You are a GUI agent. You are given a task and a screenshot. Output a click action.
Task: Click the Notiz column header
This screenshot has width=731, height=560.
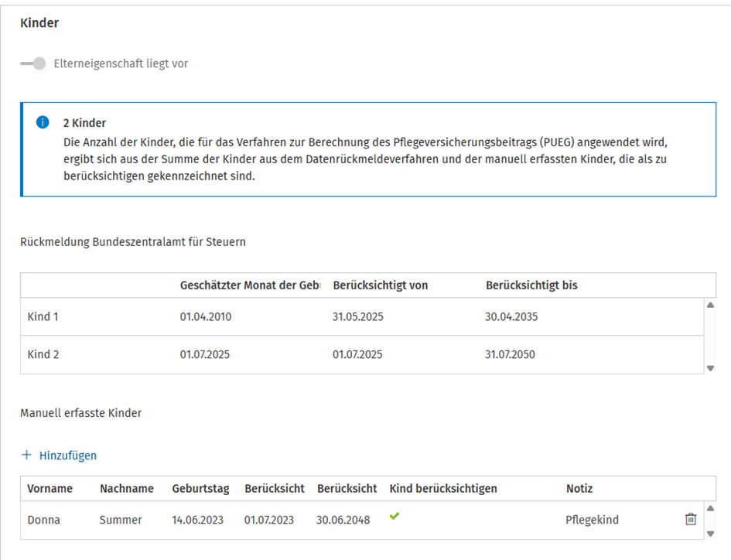pyautogui.click(x=579, y=489)
